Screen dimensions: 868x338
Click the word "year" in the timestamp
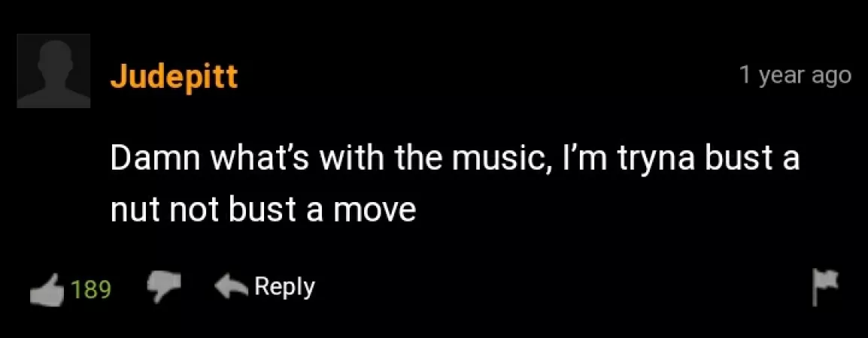click(x=784, y=76)
